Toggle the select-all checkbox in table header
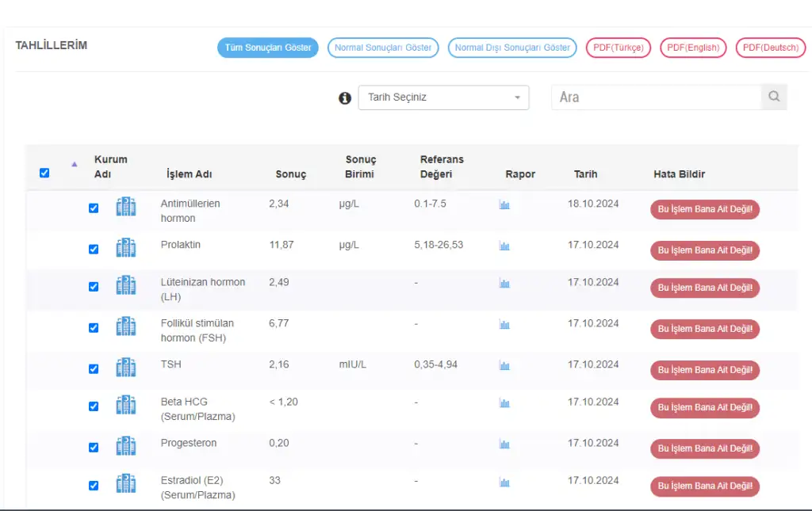 pos(44,173)
